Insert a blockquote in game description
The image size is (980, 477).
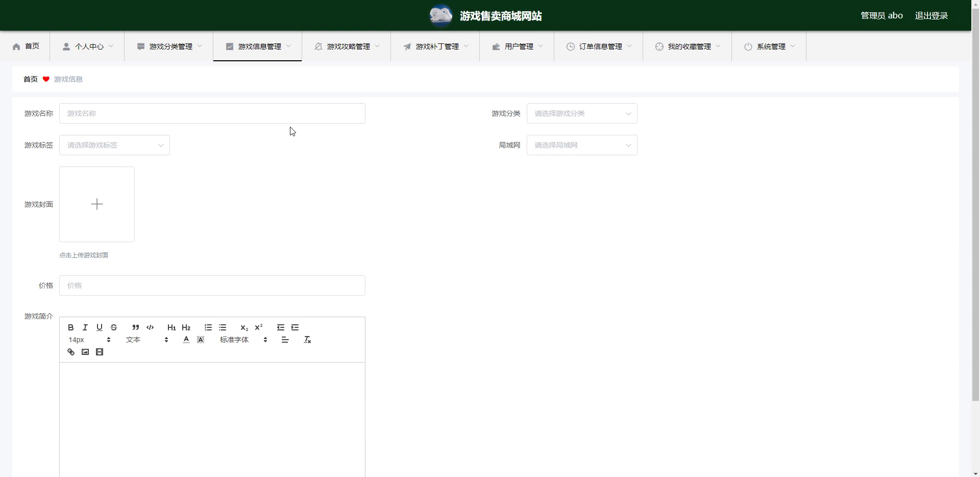[x=135, y=327]
